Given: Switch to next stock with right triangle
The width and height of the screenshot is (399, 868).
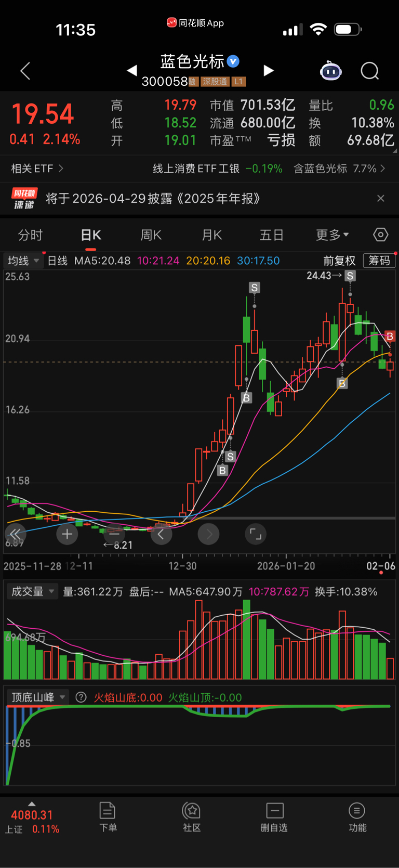Looking at the screenshot, I should tap(269, 70).
